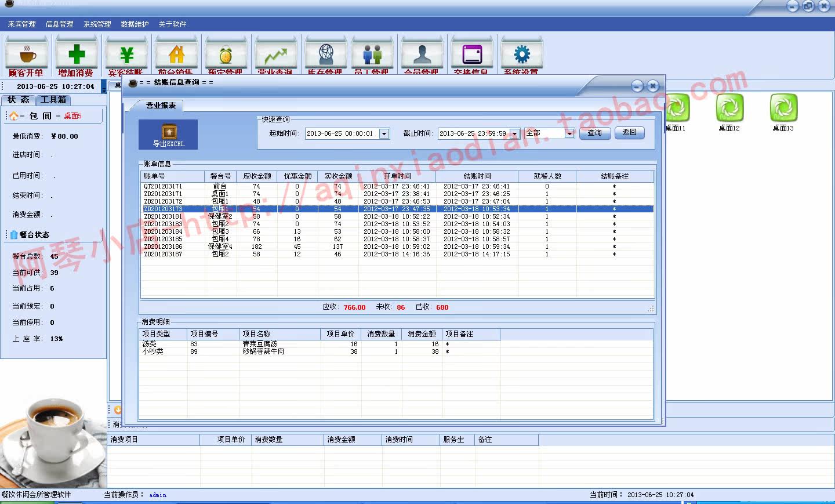This screenshot has width=835, height=504.
Task: Open the 系统管理 menu
Action: pyautogui.click(x=97, y=24)
